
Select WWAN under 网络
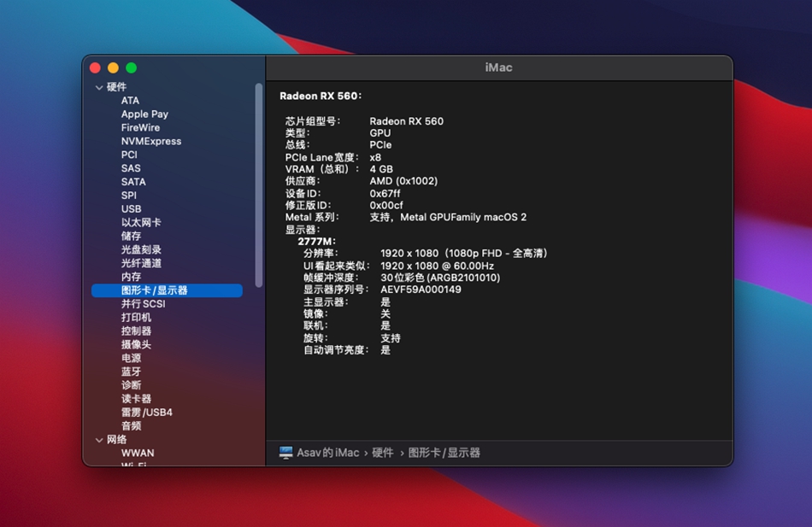coord(138,453)
